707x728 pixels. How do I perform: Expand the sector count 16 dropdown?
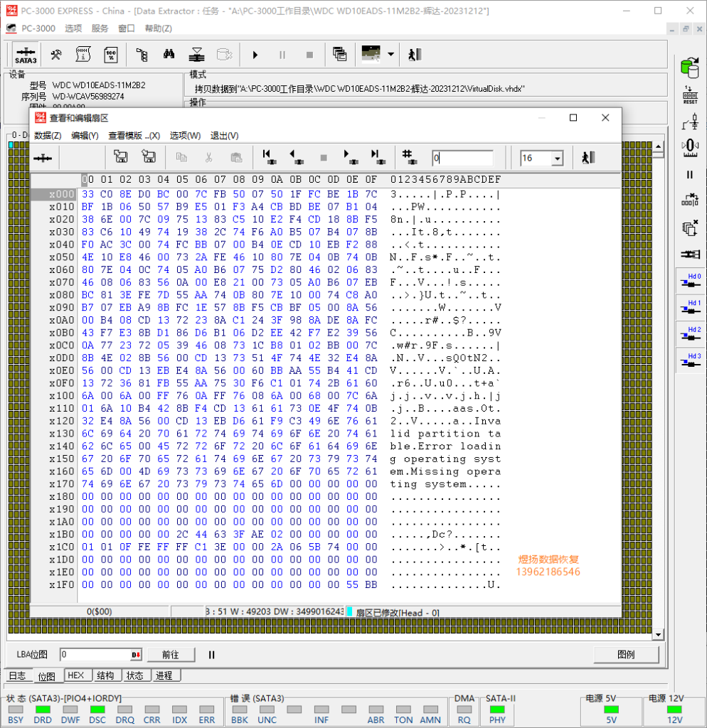(x=558, y=159)
